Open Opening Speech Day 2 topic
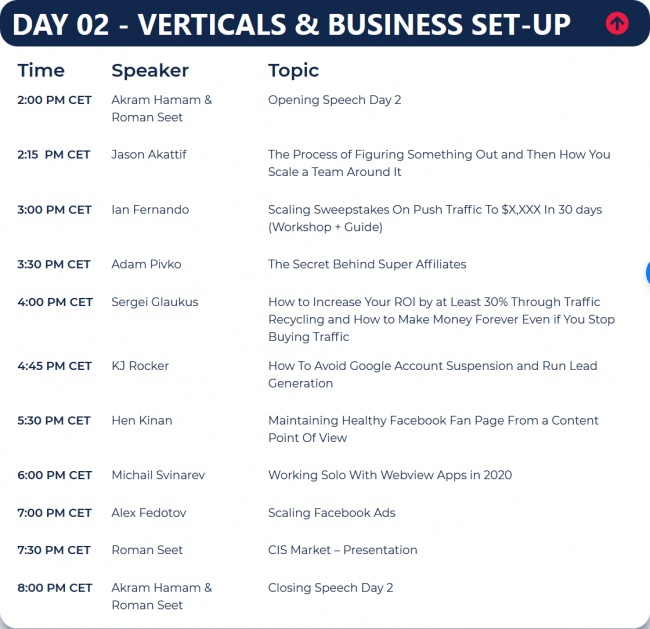Viewport: 650px width, 629px height. point(335,100)
